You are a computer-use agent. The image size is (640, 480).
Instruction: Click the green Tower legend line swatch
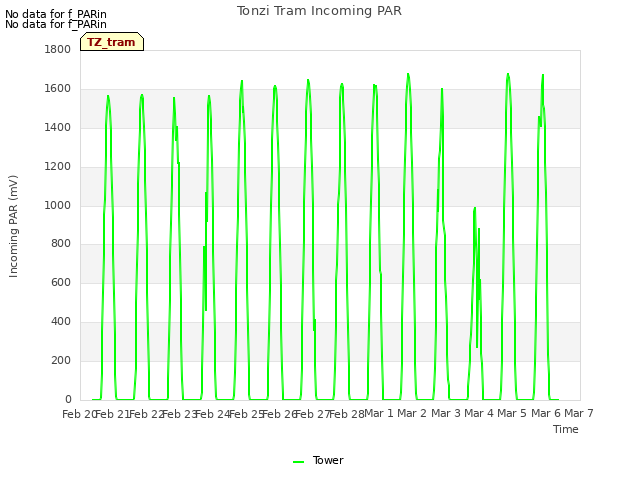(298, 462)
